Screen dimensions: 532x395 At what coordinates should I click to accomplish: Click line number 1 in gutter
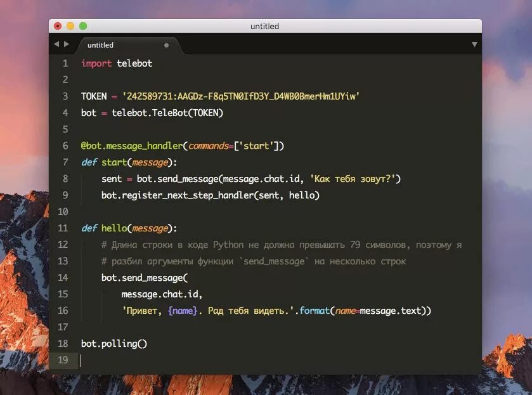point(65,63)
